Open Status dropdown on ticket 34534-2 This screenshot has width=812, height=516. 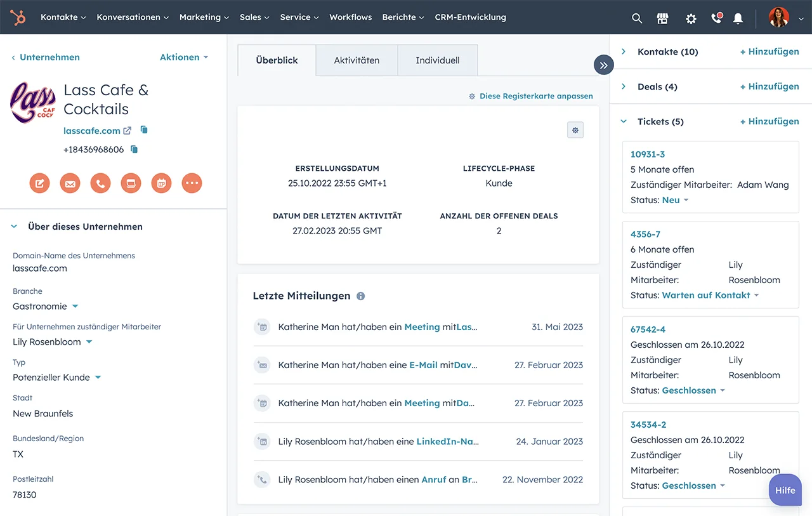693,486
